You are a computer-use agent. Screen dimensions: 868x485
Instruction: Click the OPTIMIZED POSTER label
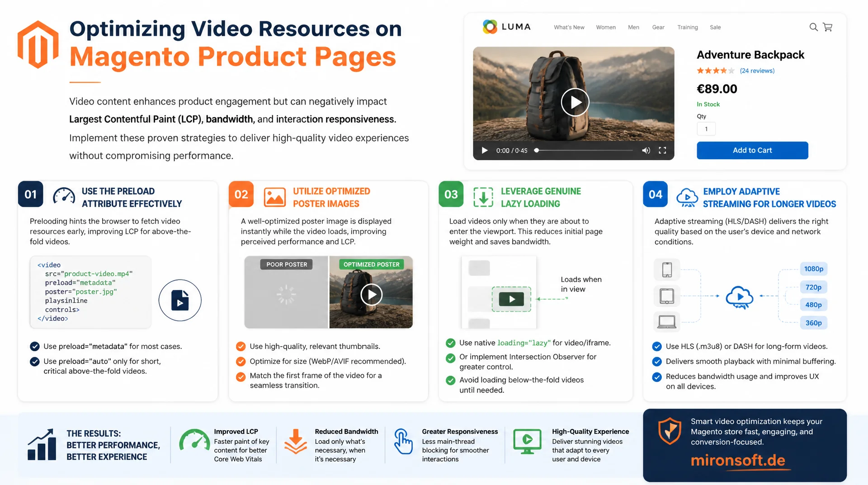click(x=371, y=264)
